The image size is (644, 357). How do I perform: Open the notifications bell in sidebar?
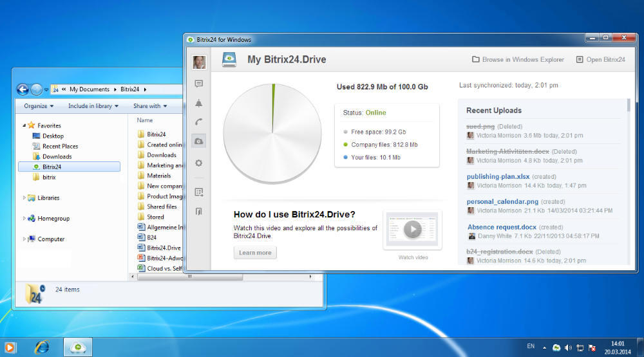pos(199,103)
